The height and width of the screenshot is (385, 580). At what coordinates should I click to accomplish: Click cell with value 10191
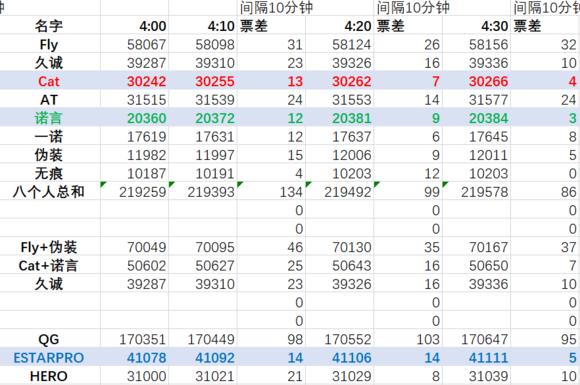tap(203, 173)
